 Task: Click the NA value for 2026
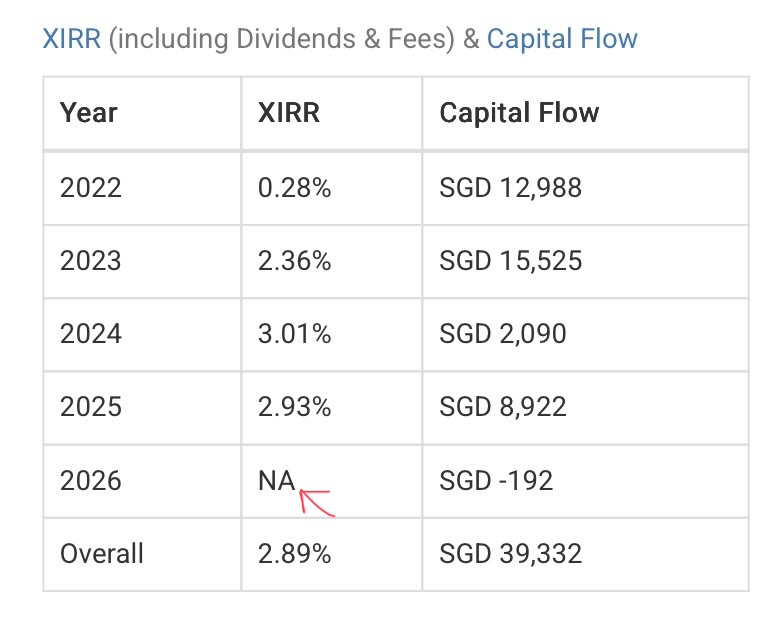(276, 480)
